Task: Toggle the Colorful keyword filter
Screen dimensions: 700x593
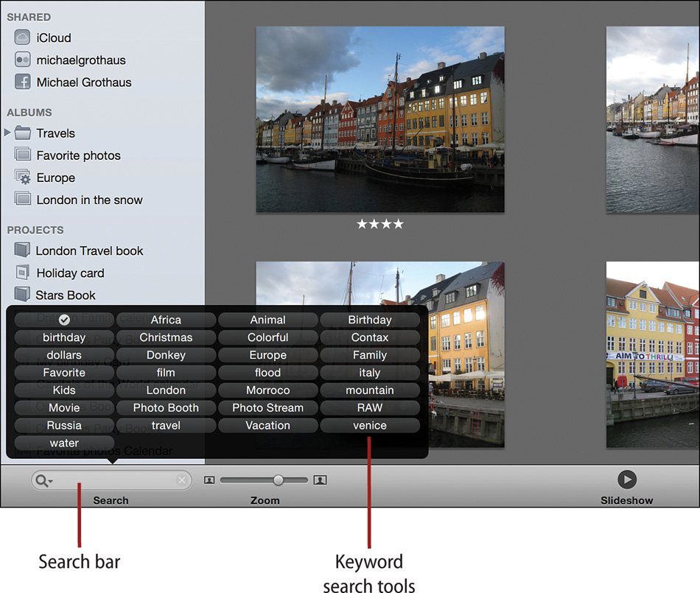Action: click(x=268, y=337)
